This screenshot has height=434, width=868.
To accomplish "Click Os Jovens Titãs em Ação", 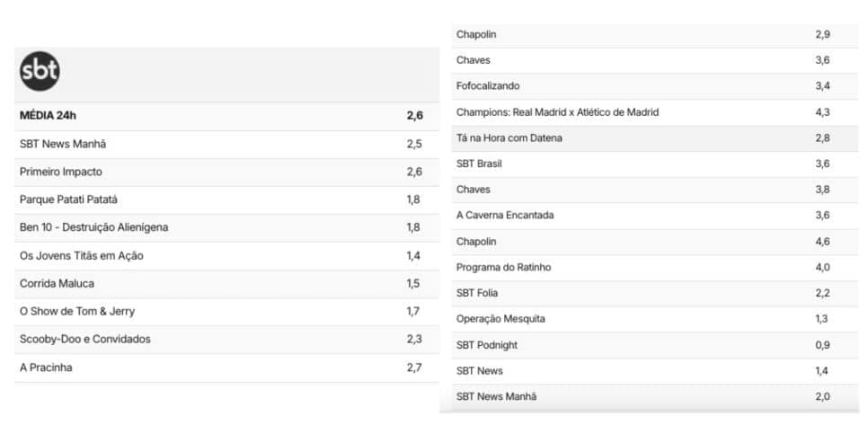I will tap(227, 256).
